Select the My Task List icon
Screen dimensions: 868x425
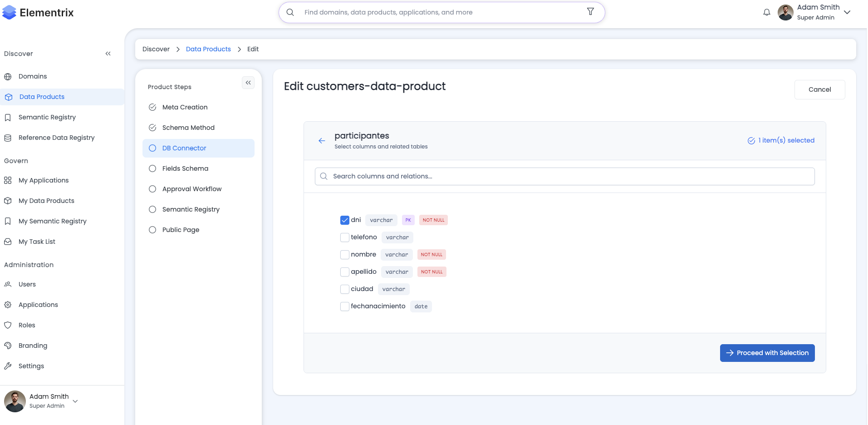point(7,241)
